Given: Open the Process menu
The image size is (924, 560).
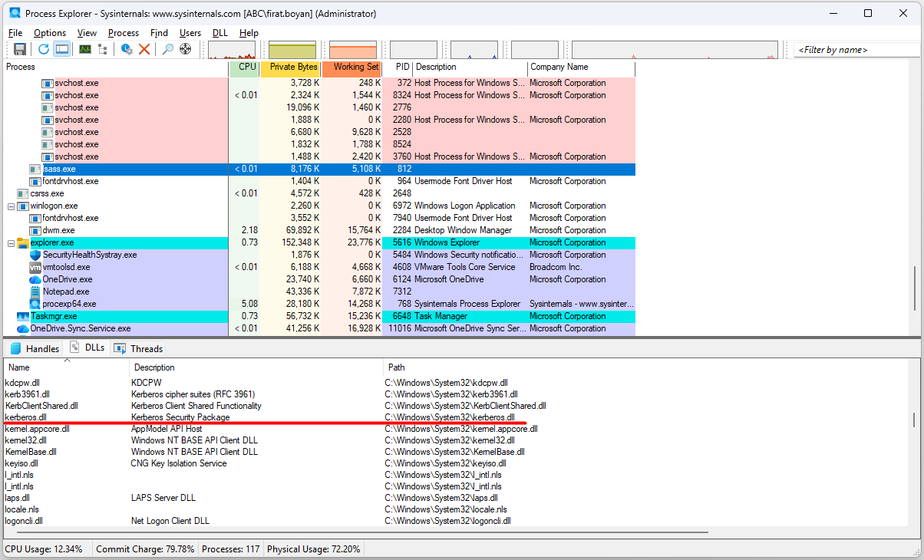Looking at the screenshot, I should [124, 33].
